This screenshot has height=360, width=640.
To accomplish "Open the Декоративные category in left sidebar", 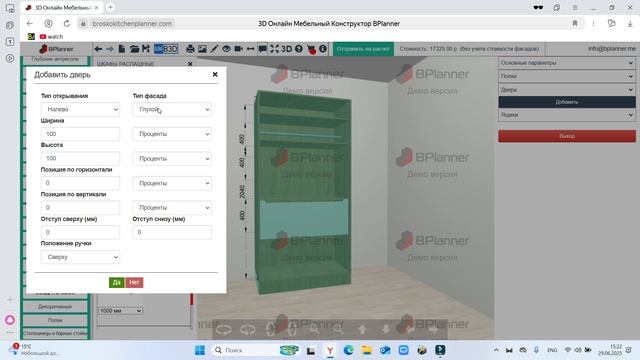I will pyautogui.click(x=55, y=307).
